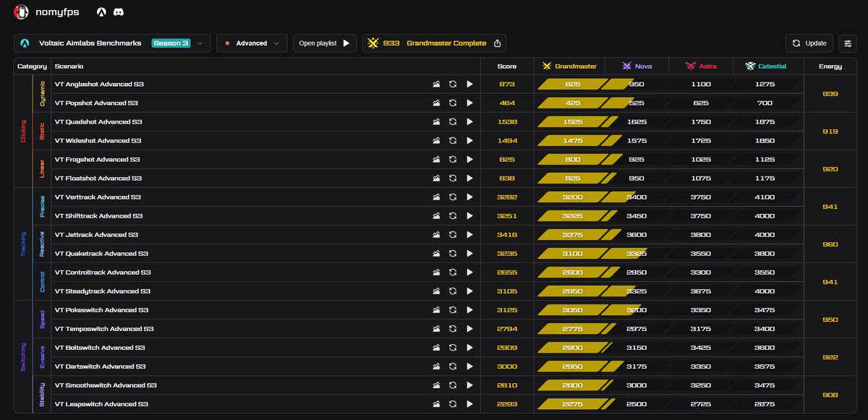Screen dimensions: 868x420
Task: Play VT Angleshot Advanced S3 scenario
Action: (469, 84)
